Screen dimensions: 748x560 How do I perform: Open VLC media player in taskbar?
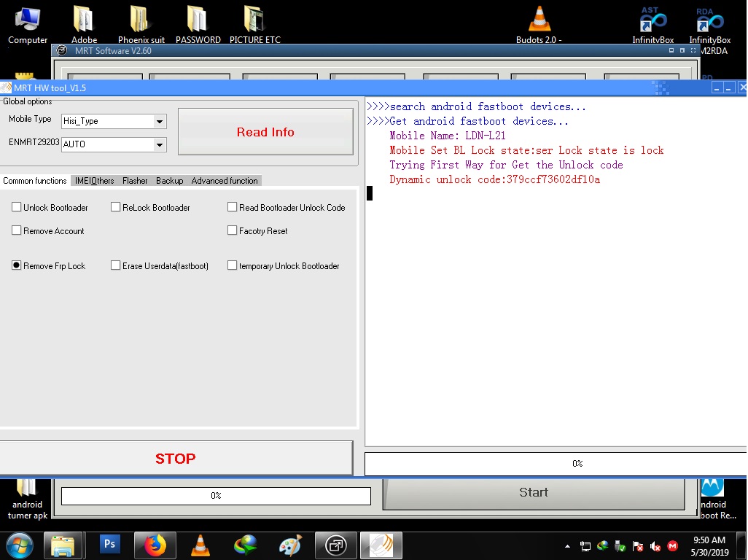click(x=200, y=545)
